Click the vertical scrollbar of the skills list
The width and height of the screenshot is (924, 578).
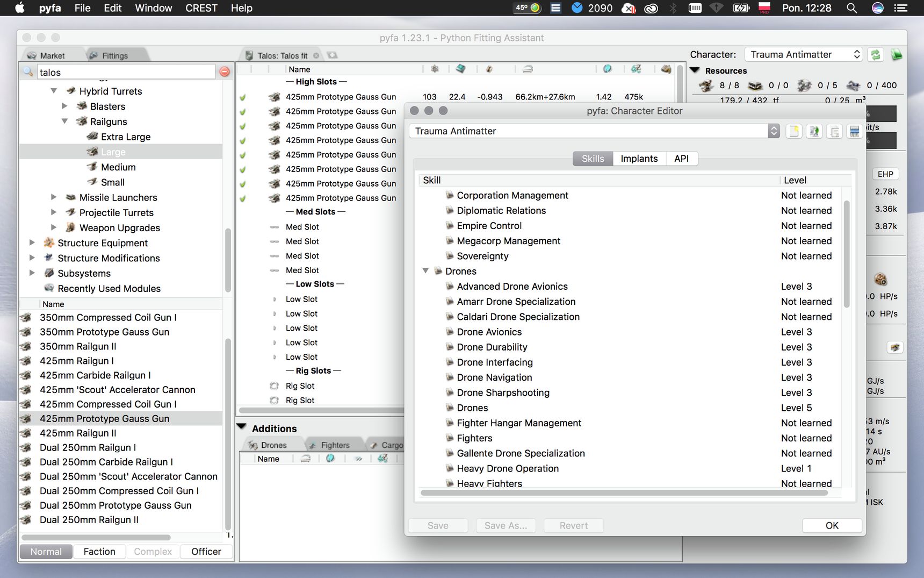pos(847,254)
